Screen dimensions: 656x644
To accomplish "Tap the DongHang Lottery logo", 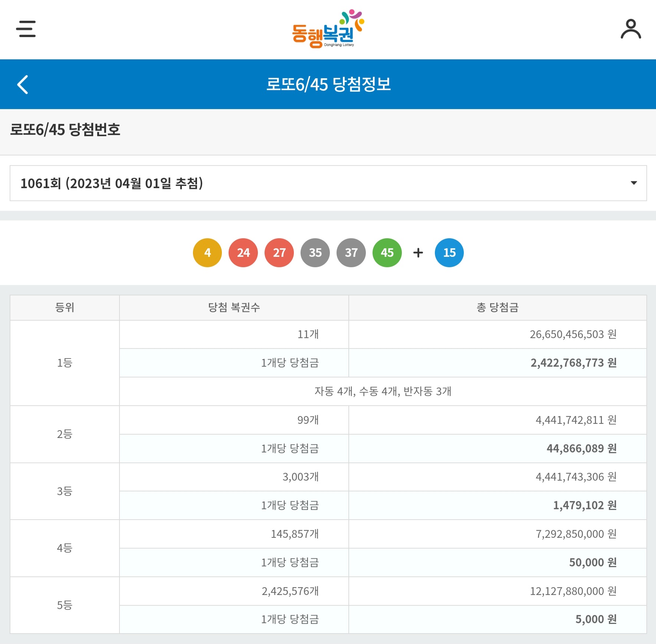I will click(x=328, y=29).
